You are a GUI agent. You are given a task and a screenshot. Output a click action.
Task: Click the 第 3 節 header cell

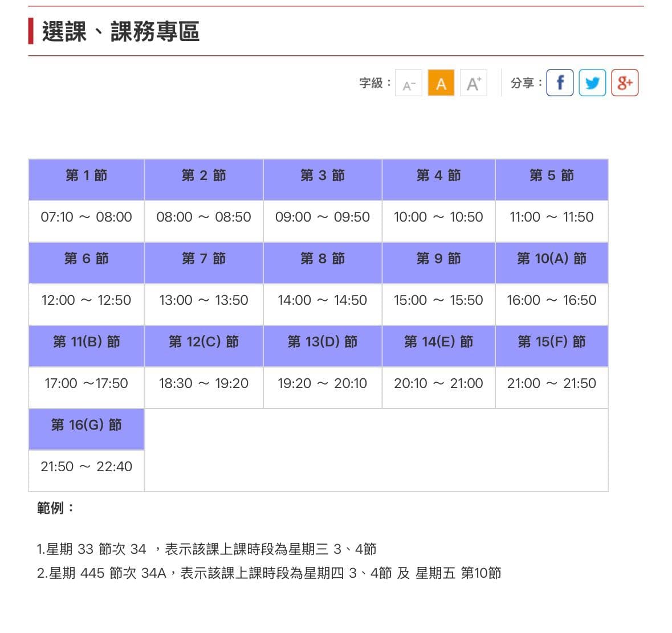(323, 179)
